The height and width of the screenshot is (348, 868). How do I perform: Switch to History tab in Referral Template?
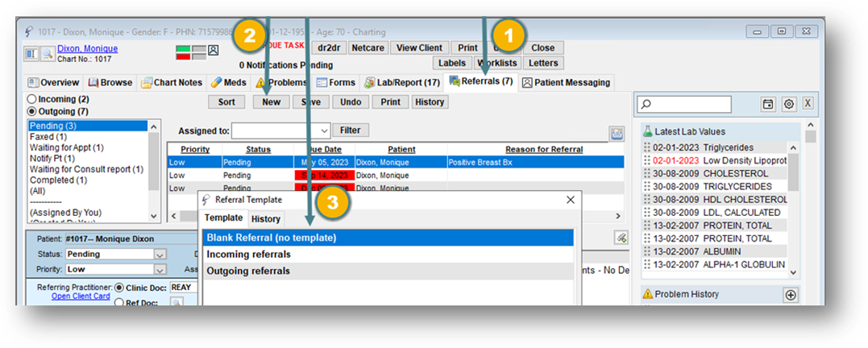[266, 219]
